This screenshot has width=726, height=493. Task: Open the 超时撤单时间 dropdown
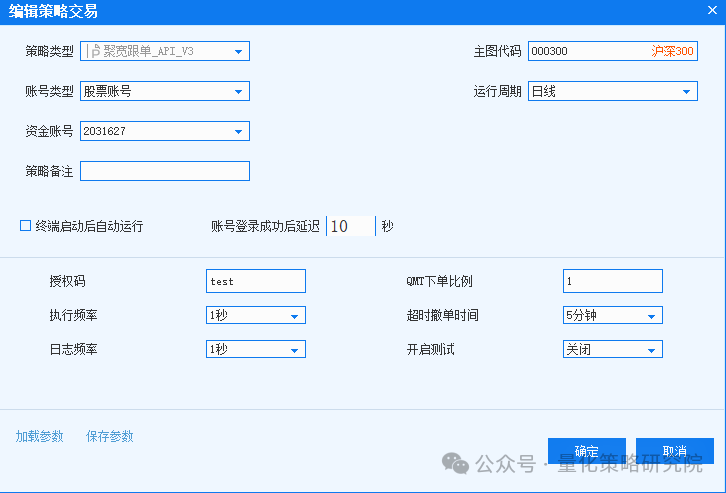click(x=613, y=315)
